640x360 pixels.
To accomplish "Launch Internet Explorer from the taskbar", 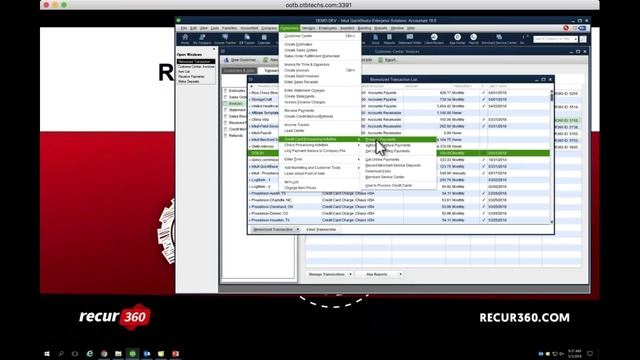I will coord(89,353).
